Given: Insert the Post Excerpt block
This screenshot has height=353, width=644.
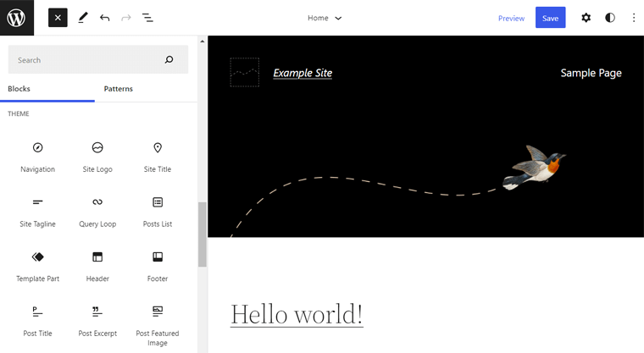Looking at the screenshot, I should click(97, 322).
